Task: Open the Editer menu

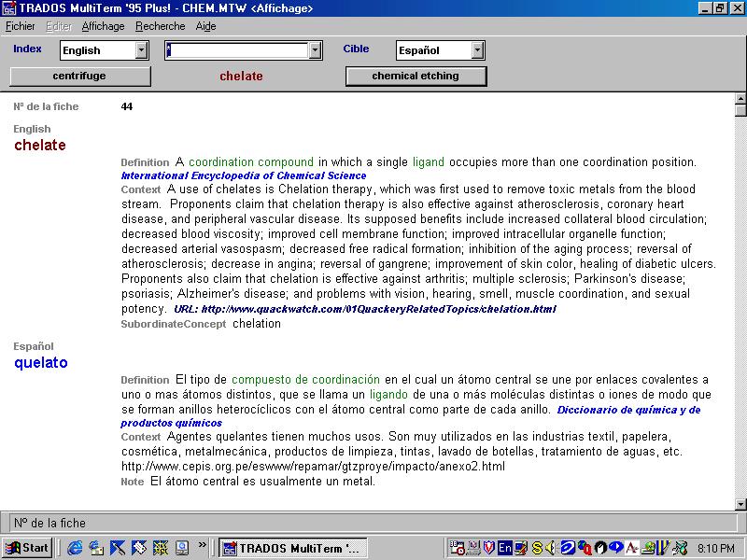Action: [x=59, y=26]
